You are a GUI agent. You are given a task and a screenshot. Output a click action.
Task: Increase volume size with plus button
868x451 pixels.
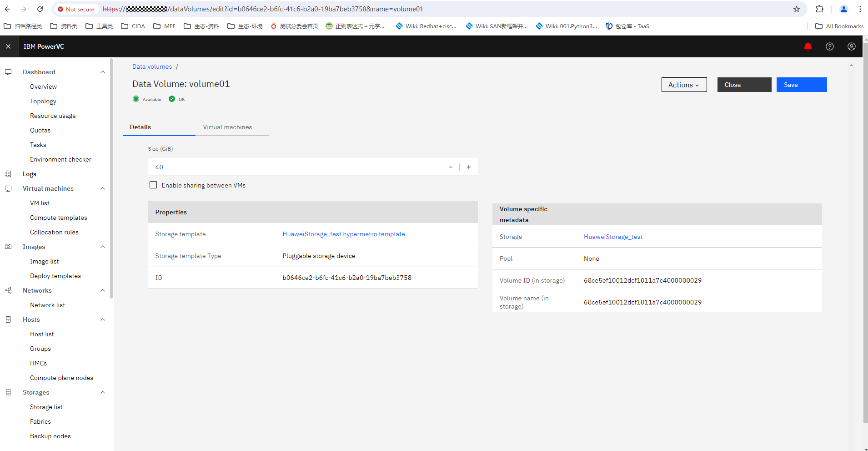pos(469,167)
